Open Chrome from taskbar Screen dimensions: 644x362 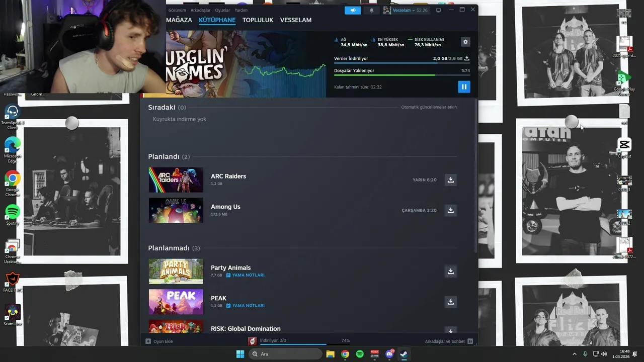(345, 354)
